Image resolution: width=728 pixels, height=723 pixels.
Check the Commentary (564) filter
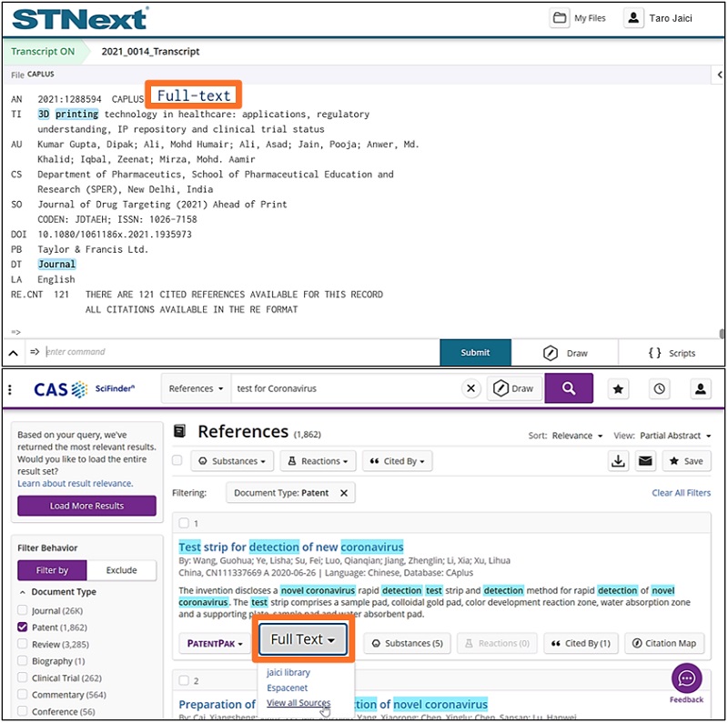click(22, 694)
